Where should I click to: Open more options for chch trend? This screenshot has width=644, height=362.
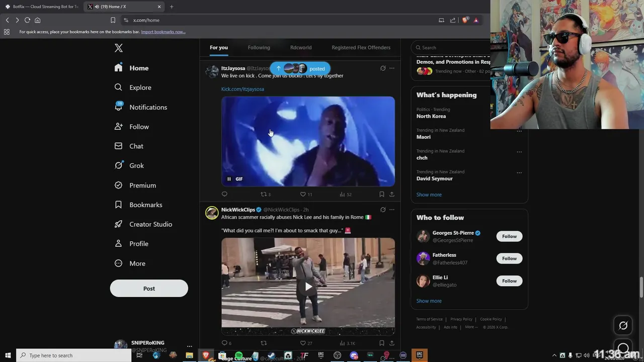[x=519, y=152]
